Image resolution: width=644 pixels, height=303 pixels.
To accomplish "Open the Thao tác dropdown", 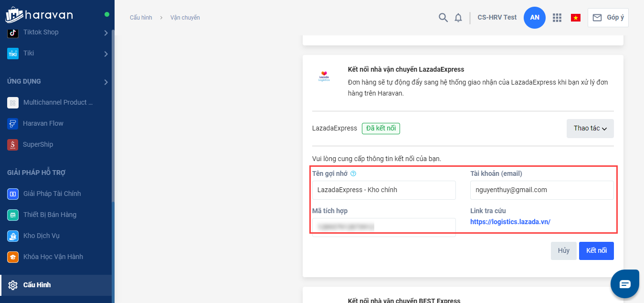I will [590, 129].
